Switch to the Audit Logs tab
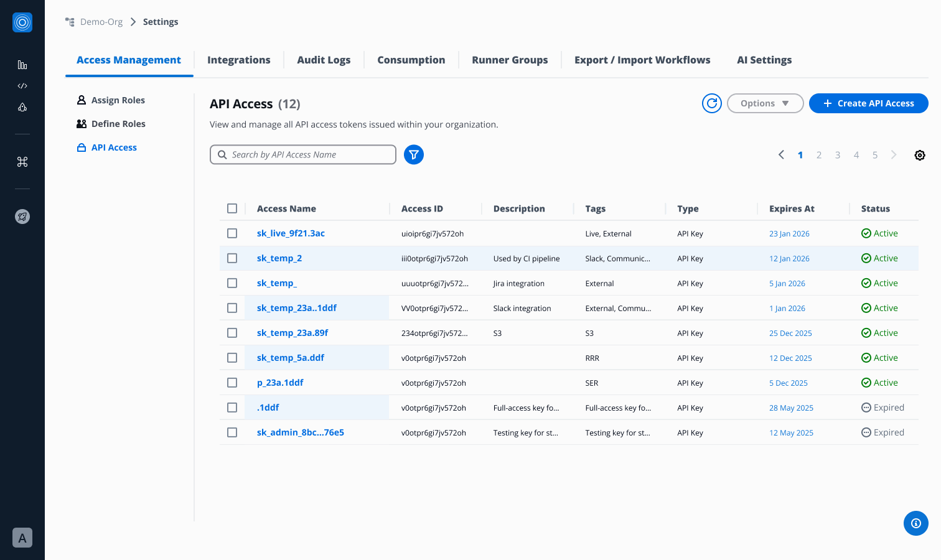Image resolution: width=941 pixels, height=560 pixels. 324,60
